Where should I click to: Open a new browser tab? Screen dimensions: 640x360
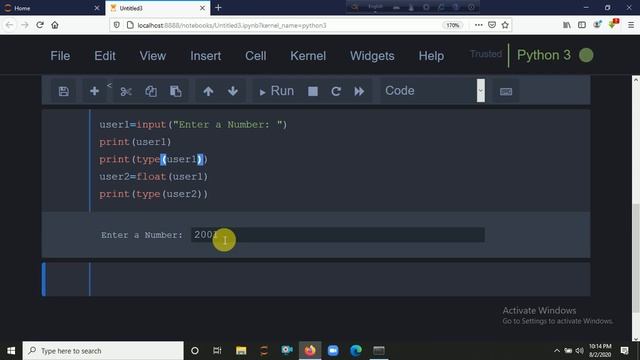tap(218, 8)
